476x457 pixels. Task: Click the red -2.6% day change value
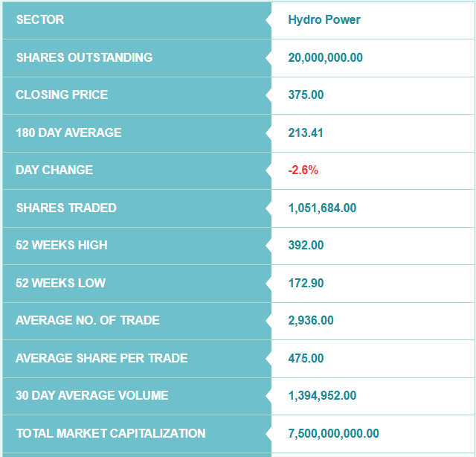(x=303, y=170)
